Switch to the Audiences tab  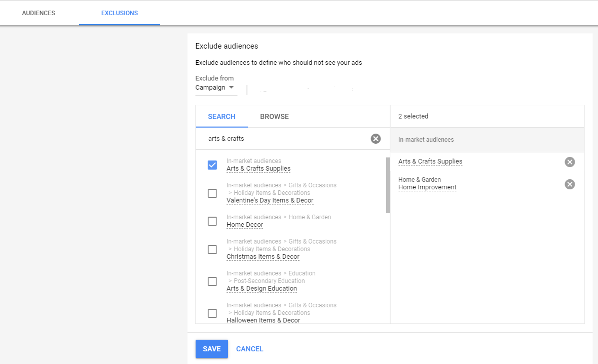[x=39, y=13]
